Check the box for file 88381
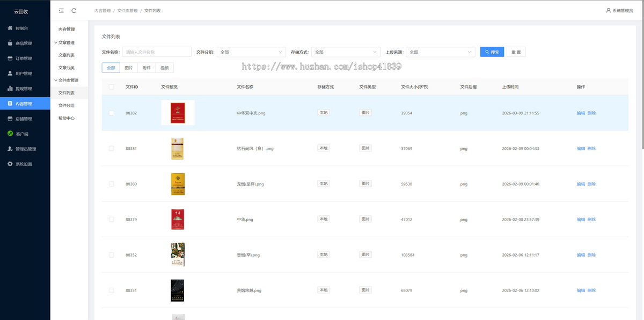644x320 pixels. click(x=111, y=148)
